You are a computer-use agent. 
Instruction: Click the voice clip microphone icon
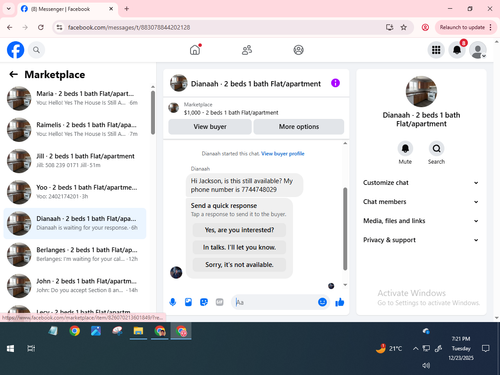pos(173,302)
